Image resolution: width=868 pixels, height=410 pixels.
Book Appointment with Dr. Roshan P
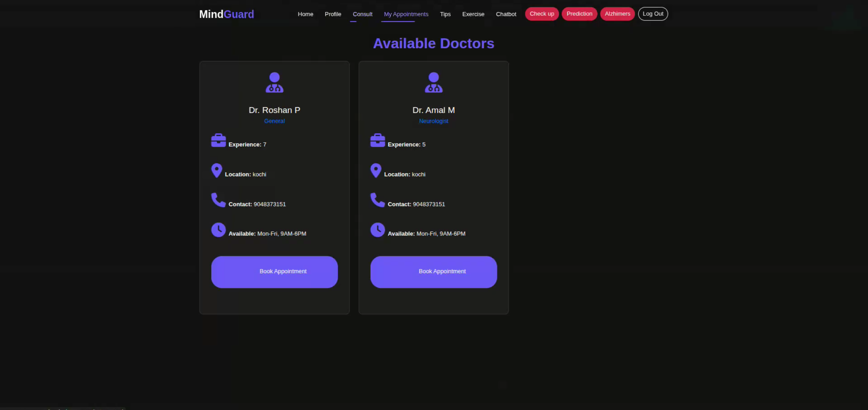click(x=274, y=272)
